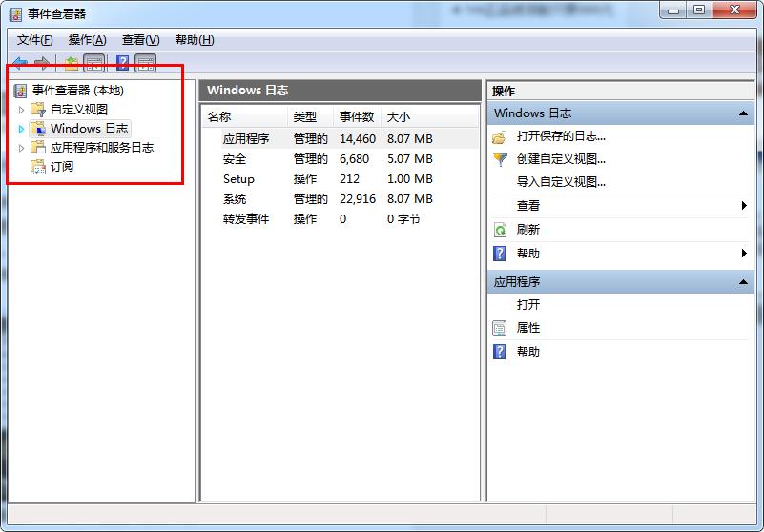
Task: Open the 查看 submenu arrow in actions pane
Action: (743, 206)
